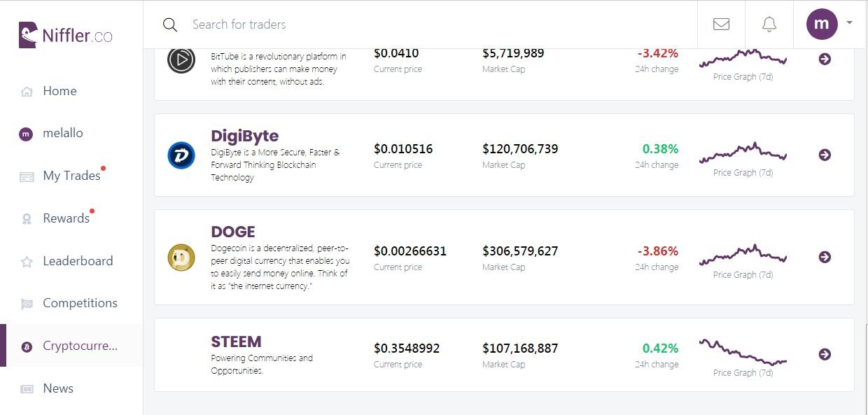The width and height of the screenshot is (868, 415).
Task: Open the notifications bell icon
Action: (769, 24)
